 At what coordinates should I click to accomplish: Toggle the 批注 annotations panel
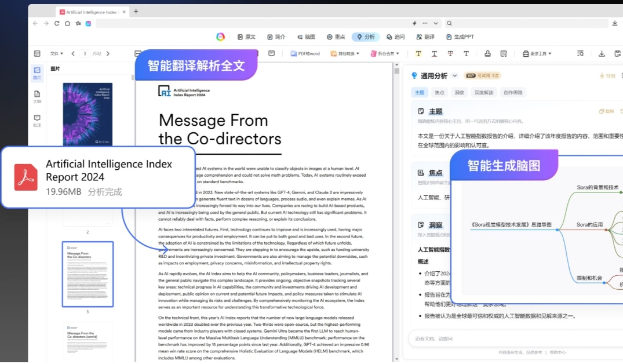37,119
